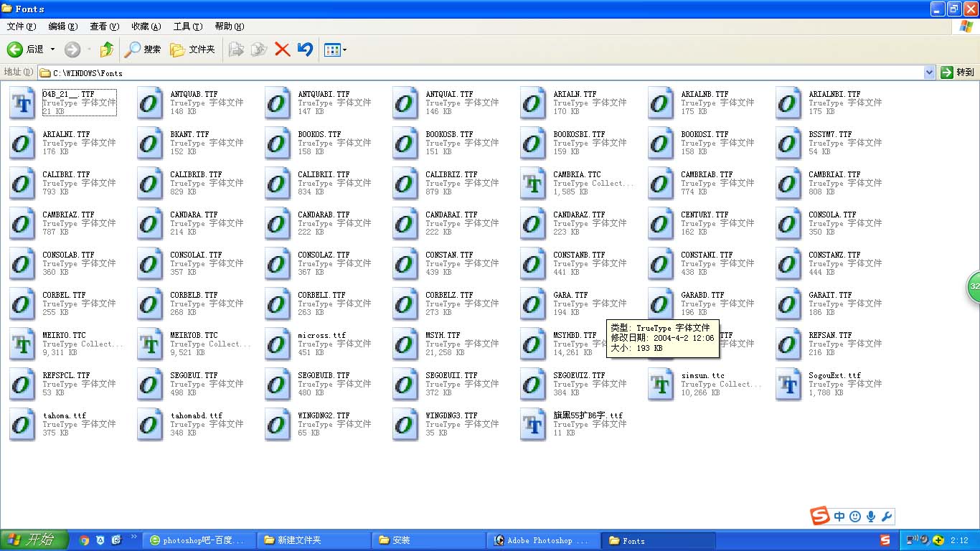980x551 pixels.
Task: Toggle Sogou input 中 Chinese mode
Action: point(839,517)
